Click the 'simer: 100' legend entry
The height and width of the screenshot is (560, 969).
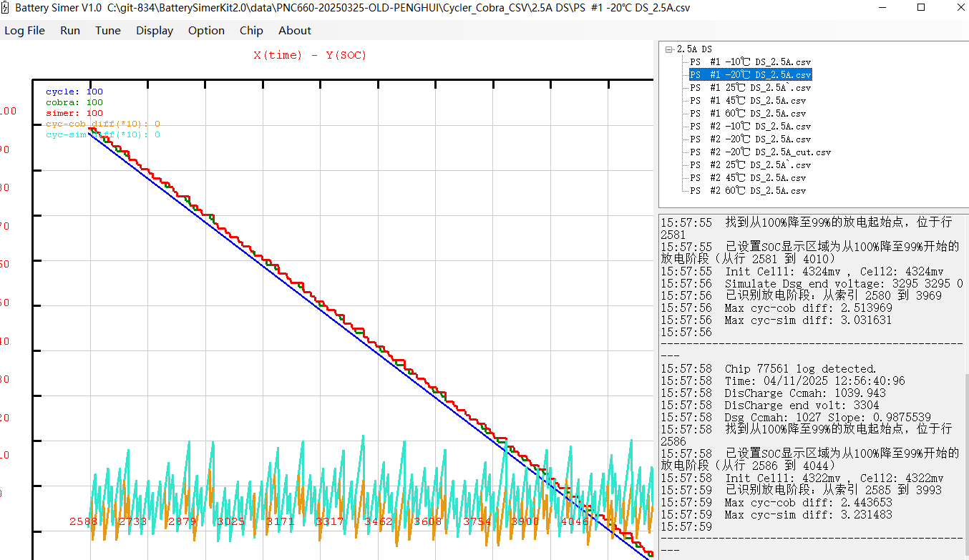coord(74,113)
